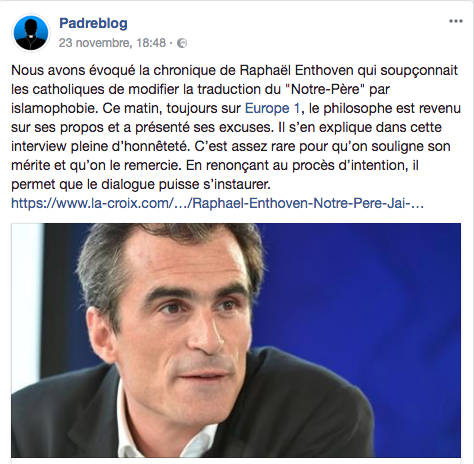Open the Padreblog page name link
The width and height of the screenshot is (474, 464).
pos(93,23)
